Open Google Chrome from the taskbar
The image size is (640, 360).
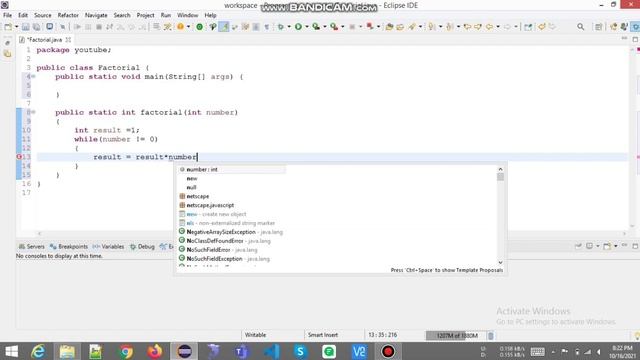pos(126,351)
